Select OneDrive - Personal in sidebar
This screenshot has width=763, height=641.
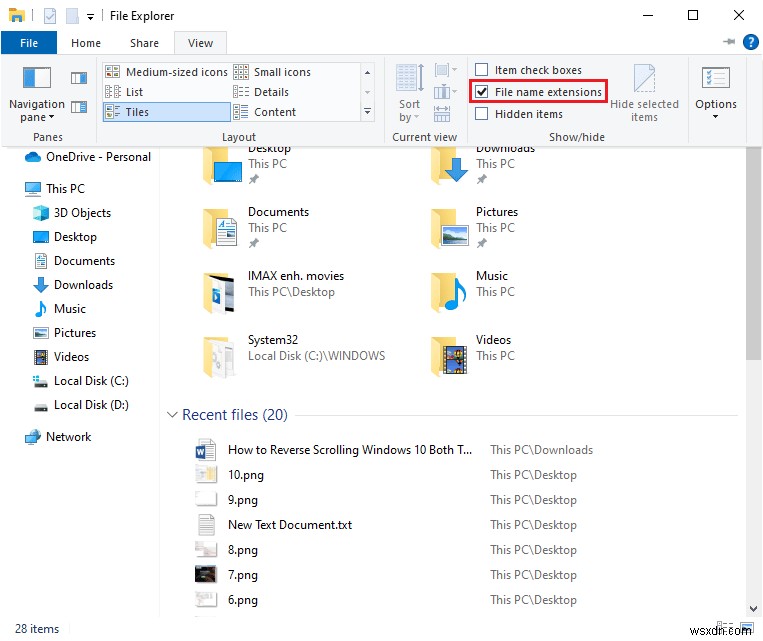click(x=88, y=157)
